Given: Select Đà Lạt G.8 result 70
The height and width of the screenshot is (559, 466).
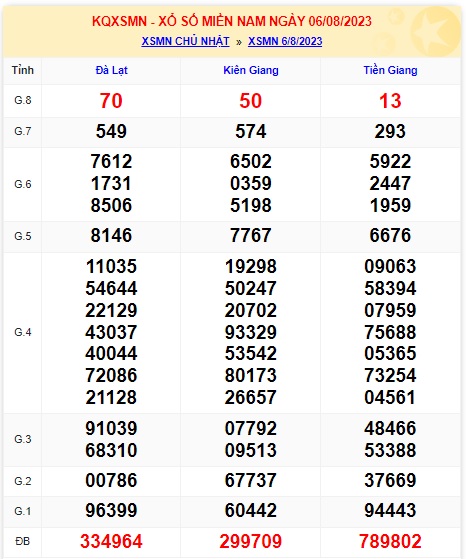Looking at the screenshot, I should click(x=111, y=101).
